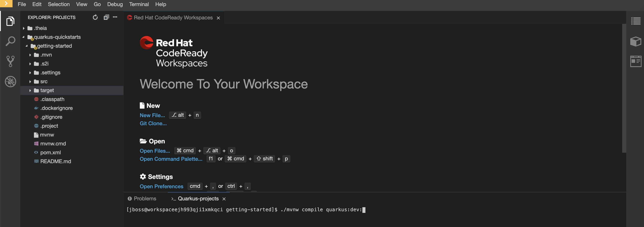Click the mvnw.cmd Windows icon
The image size is (644, 227).
36,144
